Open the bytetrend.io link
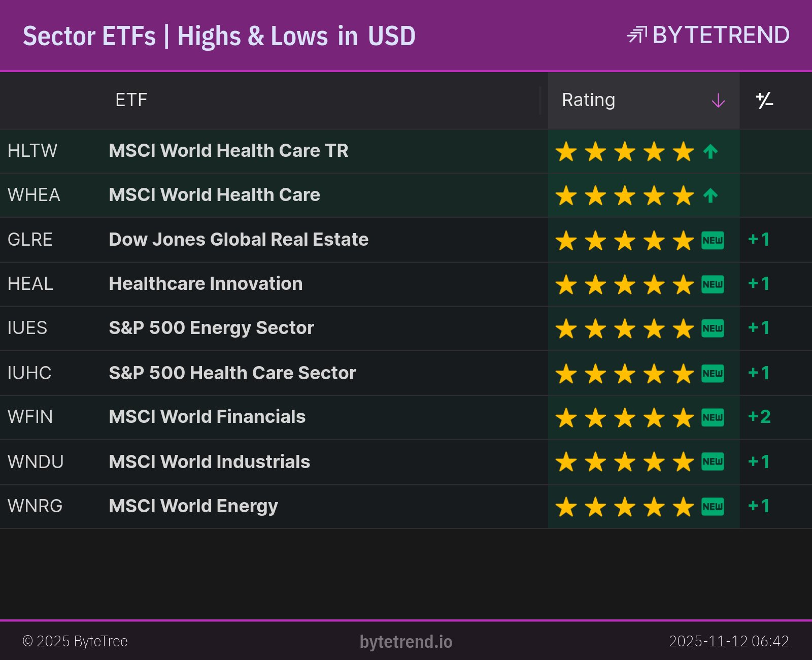The width and height of the screenshot is (812, 660). (x=405, y=642)
